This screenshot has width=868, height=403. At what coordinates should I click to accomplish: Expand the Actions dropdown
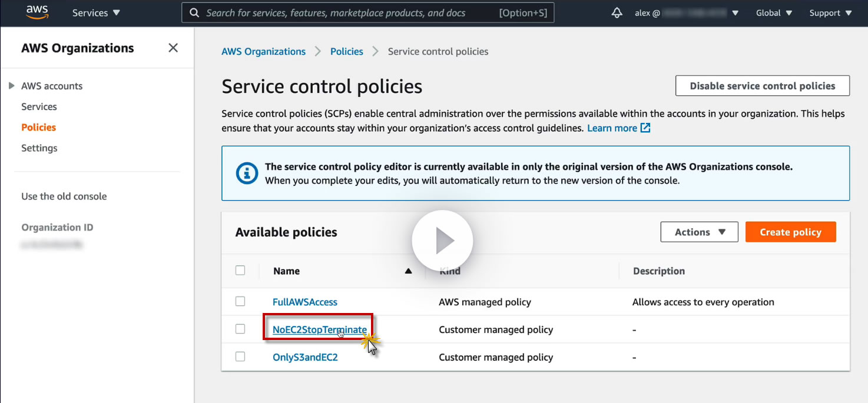click(x=699, y=232)
